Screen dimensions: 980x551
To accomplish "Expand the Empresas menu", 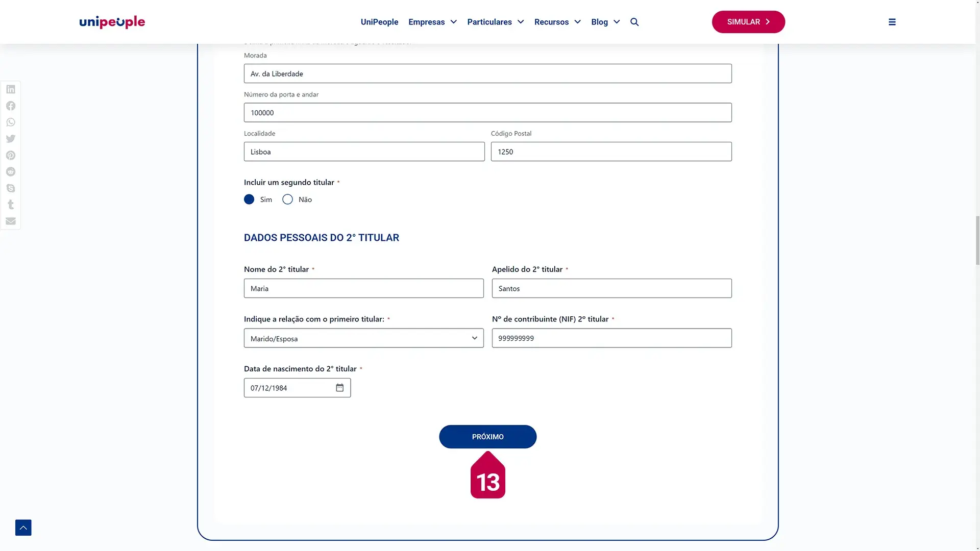I will (x=432, y=22).
